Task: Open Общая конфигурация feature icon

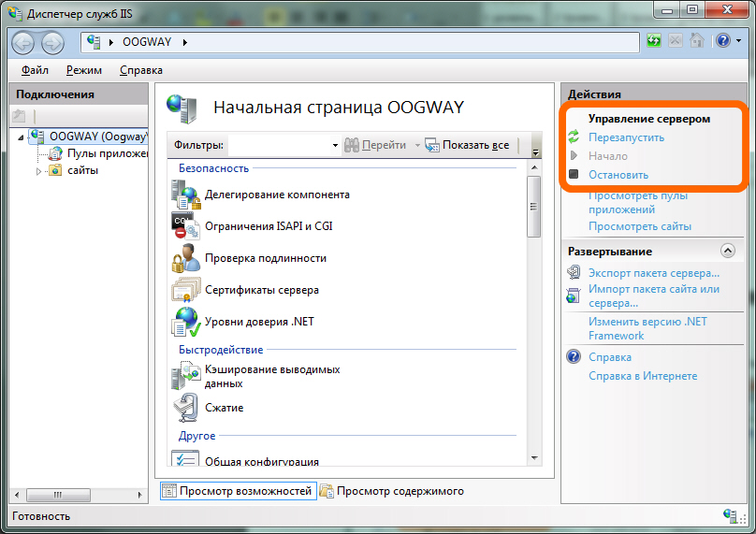Action: coord(185,458)
